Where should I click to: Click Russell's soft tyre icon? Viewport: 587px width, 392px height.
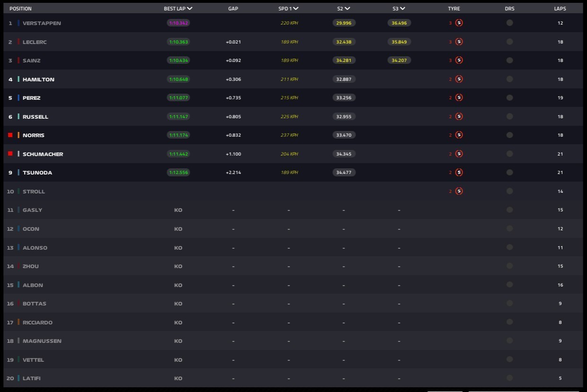click(459, 116)
